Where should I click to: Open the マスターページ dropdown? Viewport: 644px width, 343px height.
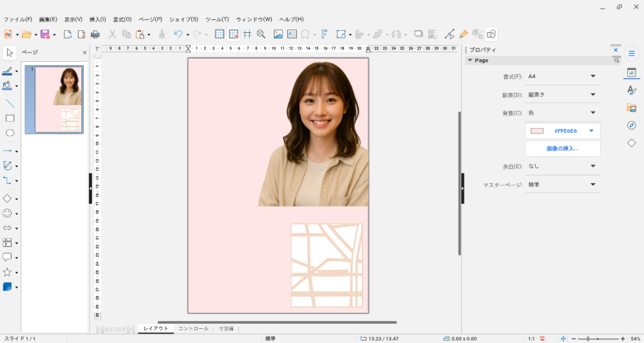(562, 184)
